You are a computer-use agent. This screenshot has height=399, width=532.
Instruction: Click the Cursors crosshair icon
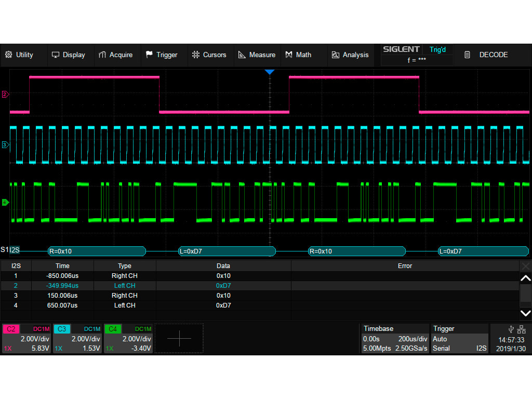pos(196,55)
